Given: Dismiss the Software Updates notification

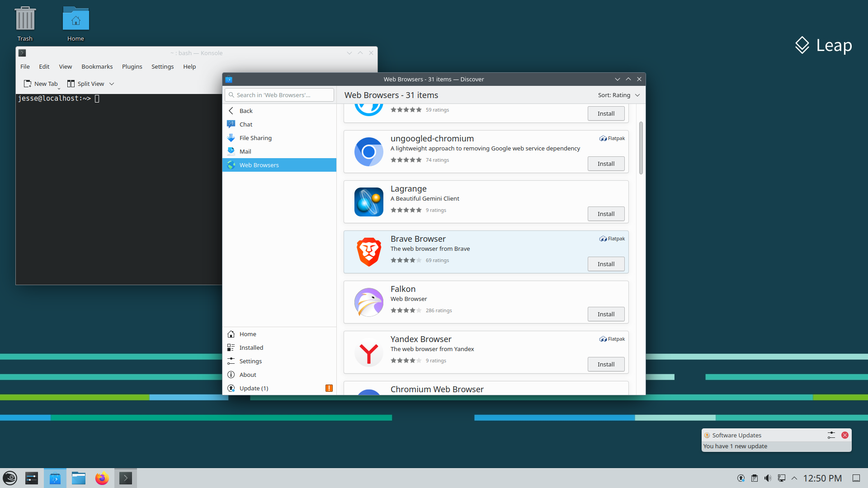Looking at the screenshot, I should click(845, 435).
